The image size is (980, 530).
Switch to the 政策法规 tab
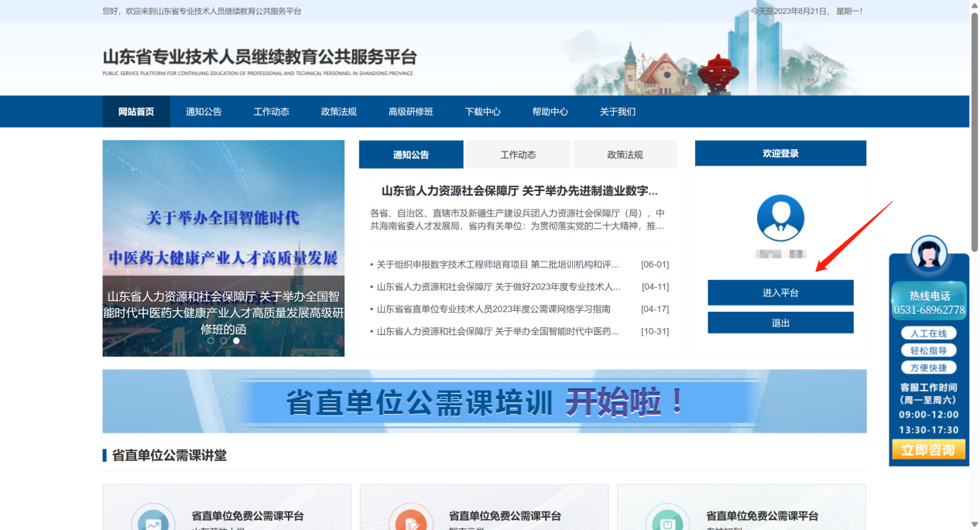coord(625,153)
